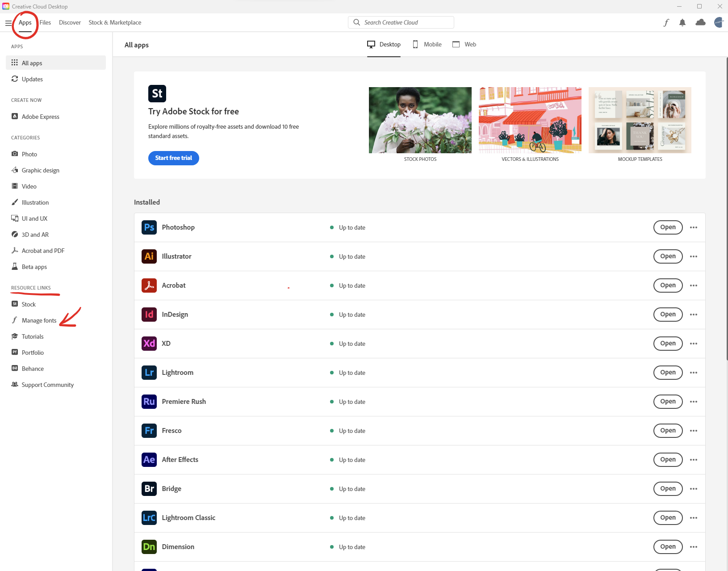Open Illustrator with its Open button
728x571 pixels.
(668, 256)
